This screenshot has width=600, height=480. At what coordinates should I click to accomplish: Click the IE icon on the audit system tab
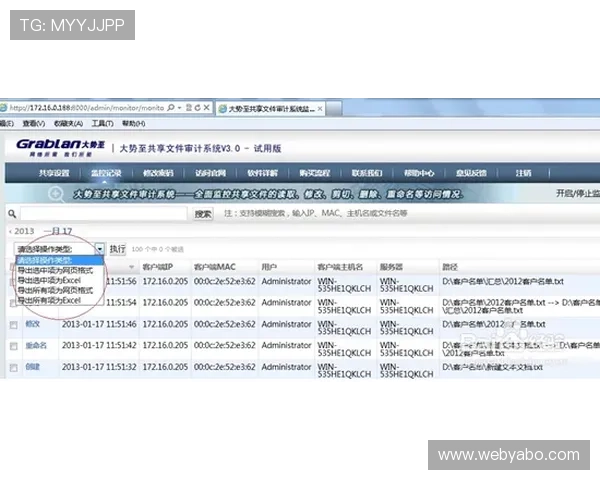pos(222,109)
